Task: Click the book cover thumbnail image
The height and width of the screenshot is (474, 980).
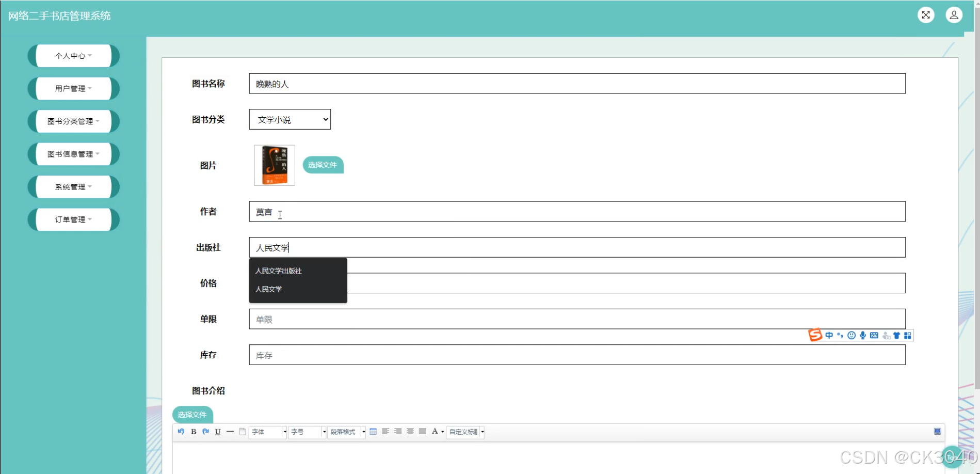Action: coord(275,165)
